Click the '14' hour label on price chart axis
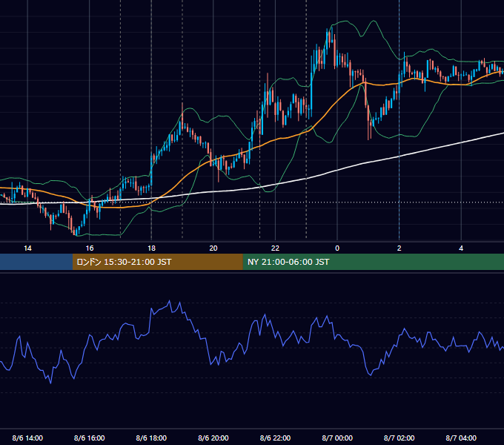Viewport: 504px width, 445px height. pyautogui.click(x=27, y=248)
